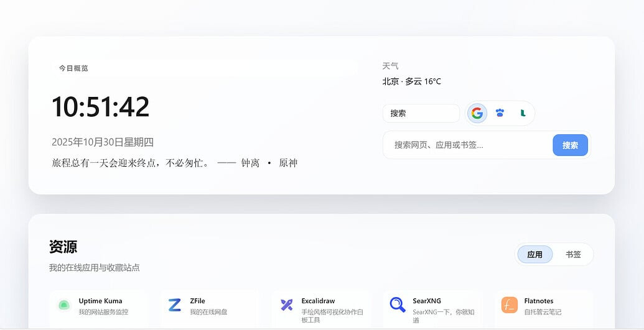Switch to the 书签 tab
Image resolution: width=644 pixels, height=330 pixels.
point(573,254)
